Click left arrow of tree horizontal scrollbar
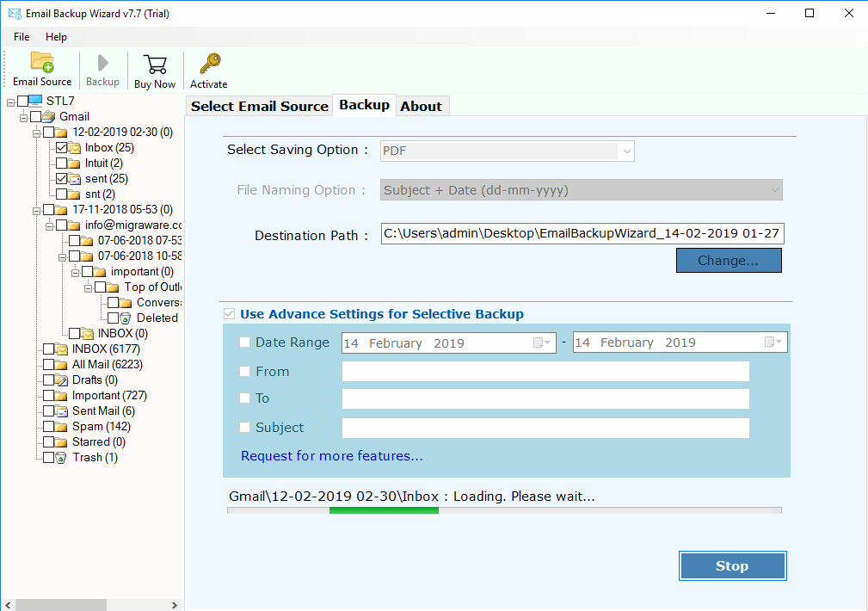 click(8, 605)
